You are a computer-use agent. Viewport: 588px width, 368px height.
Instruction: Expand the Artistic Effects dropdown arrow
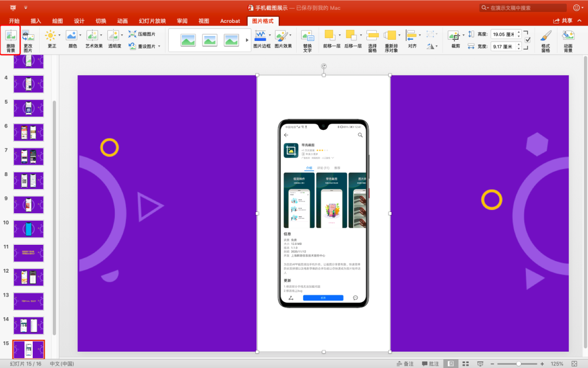coord(101,35)
